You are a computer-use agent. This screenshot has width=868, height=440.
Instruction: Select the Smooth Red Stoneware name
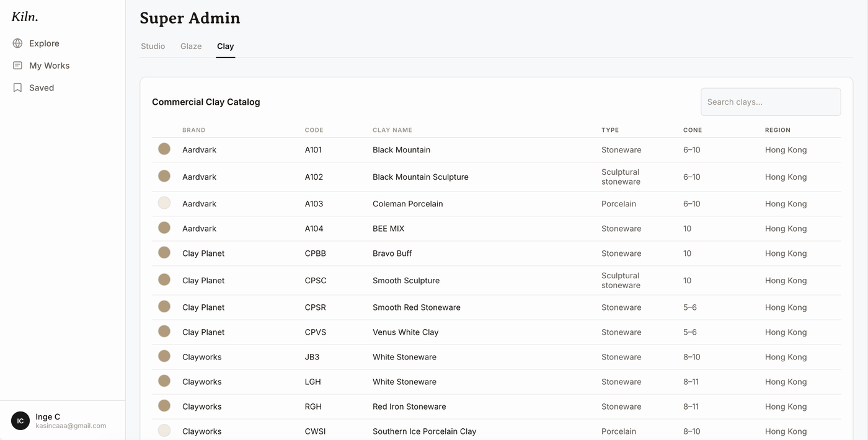tap(417, 307)
